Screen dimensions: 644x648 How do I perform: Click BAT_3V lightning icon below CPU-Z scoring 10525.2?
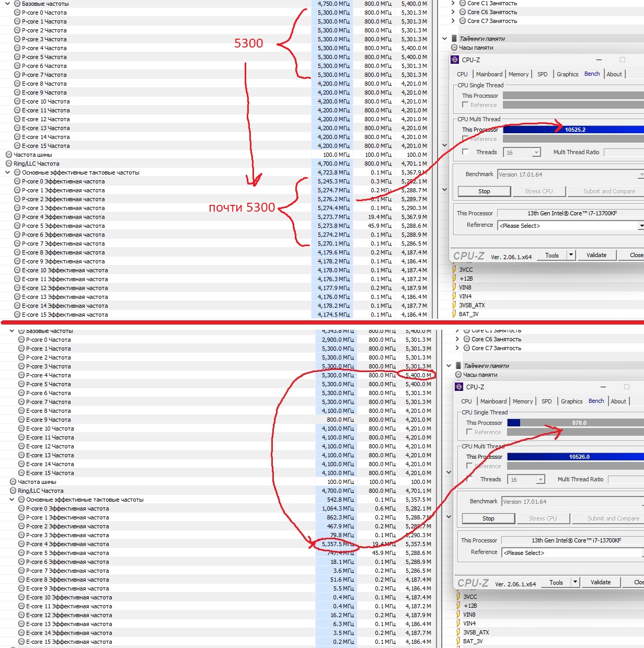click(x=454, y=314)
